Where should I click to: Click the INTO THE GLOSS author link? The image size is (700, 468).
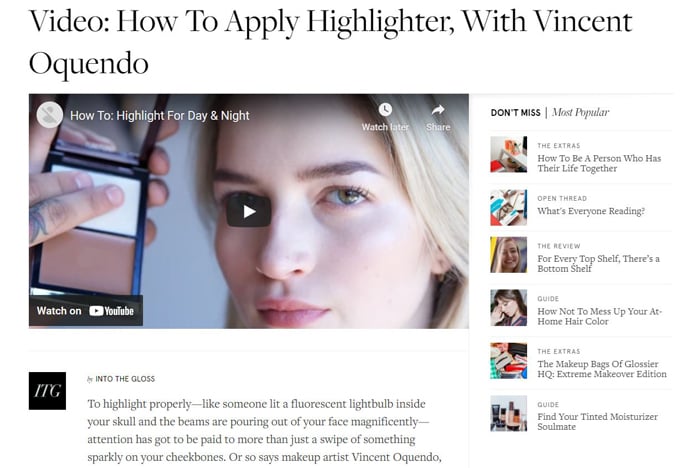click(125, 379)
